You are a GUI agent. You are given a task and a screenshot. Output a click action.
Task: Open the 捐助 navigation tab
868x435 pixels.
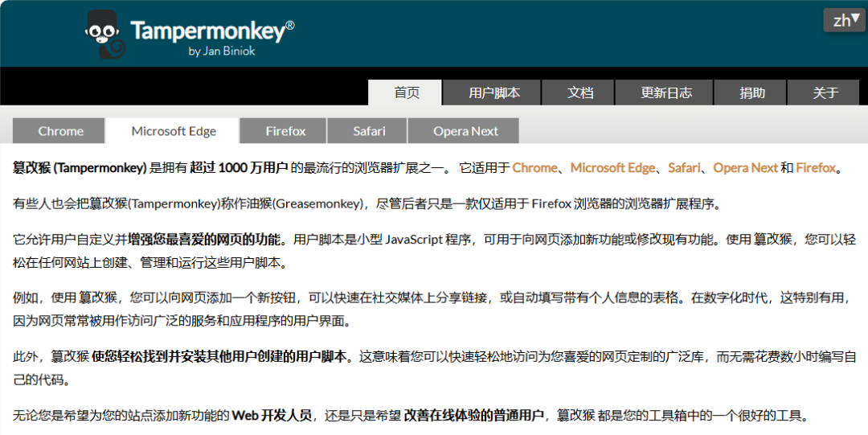point(751,92)
